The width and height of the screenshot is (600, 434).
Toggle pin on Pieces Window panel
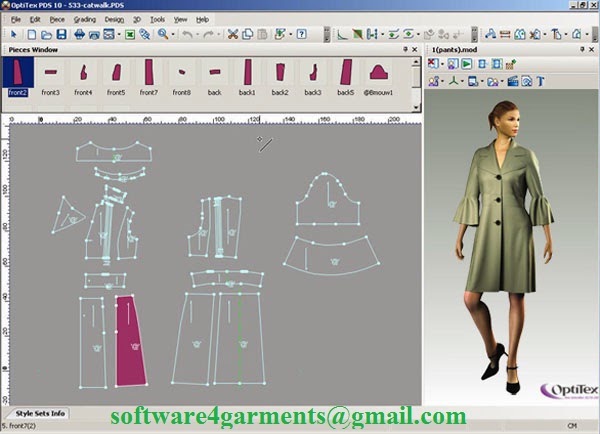coord(405,49)
